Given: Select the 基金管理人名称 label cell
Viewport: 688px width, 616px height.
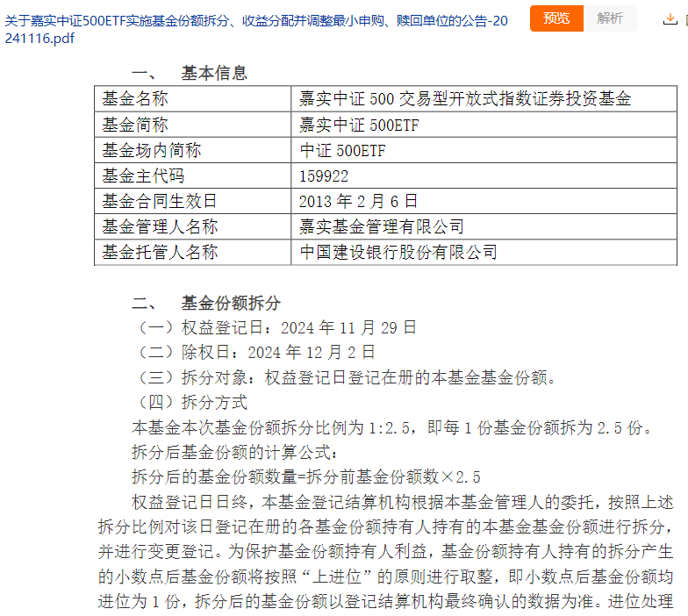Looking at the screenshot, I should [193, 226].
